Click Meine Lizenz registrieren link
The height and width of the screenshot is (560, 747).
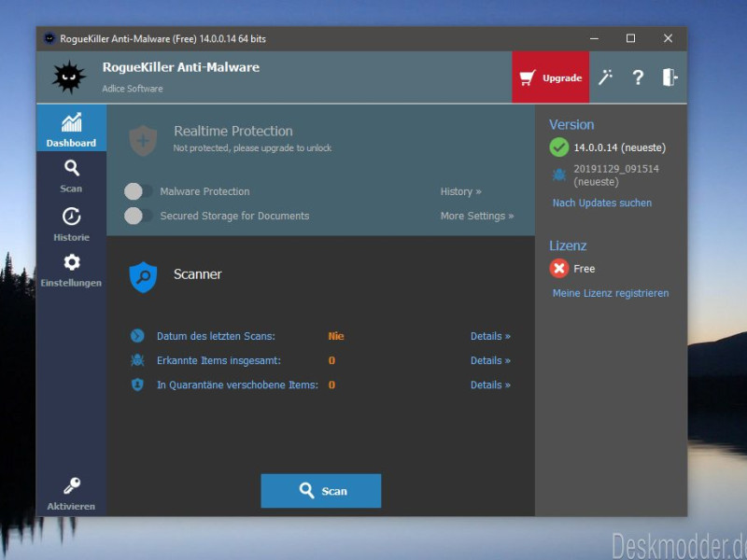[611, 293]
